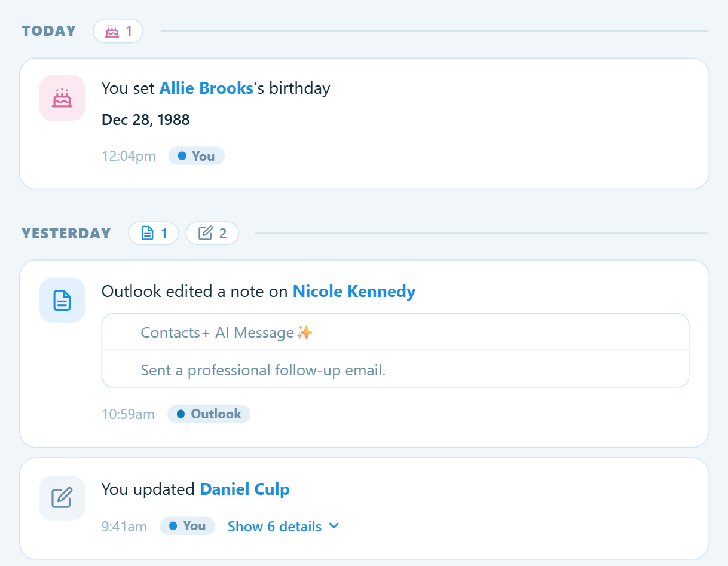Image resolution: width=728 pixels, height=566 pixels.
Task: Click the note document icon on Nicole Kennedy card
Action: click(x=62, y=300)
